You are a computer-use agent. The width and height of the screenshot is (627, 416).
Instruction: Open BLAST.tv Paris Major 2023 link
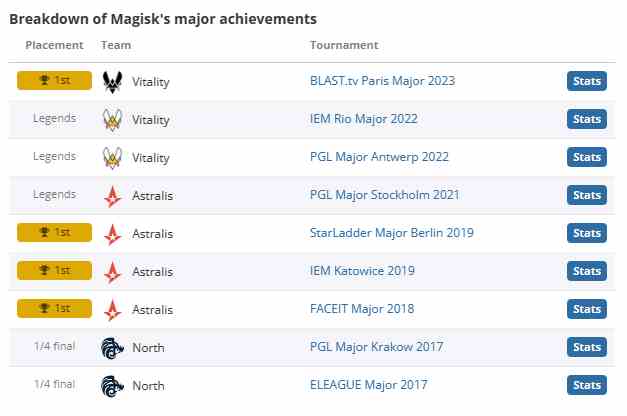[382, 81]
